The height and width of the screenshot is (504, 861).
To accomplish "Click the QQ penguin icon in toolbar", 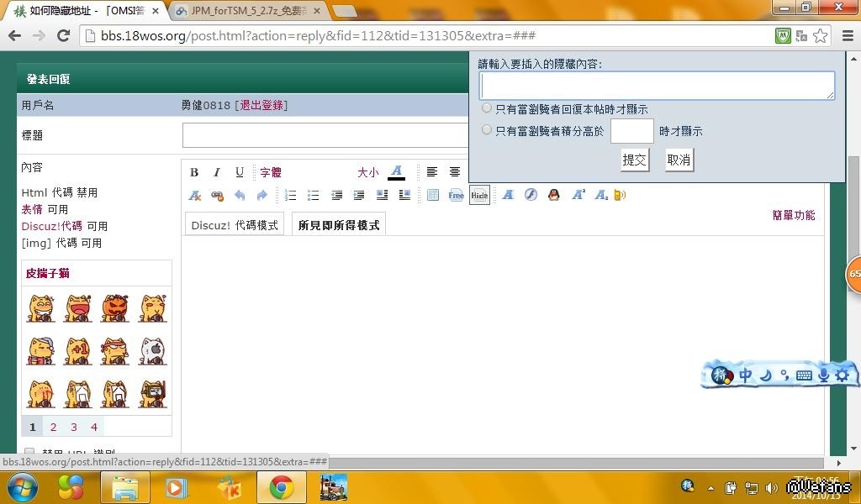I will click(x=553, y=195).
